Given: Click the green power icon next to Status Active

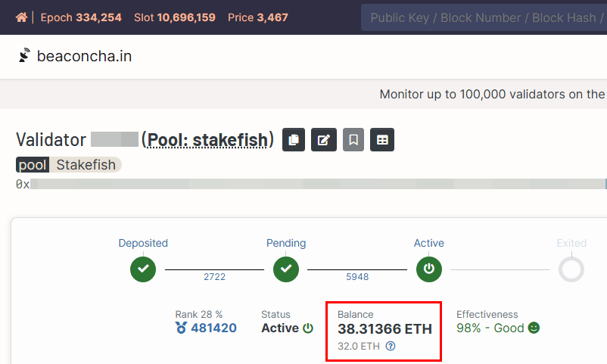Looking at the screenshot, I should [x=308, y=328].
